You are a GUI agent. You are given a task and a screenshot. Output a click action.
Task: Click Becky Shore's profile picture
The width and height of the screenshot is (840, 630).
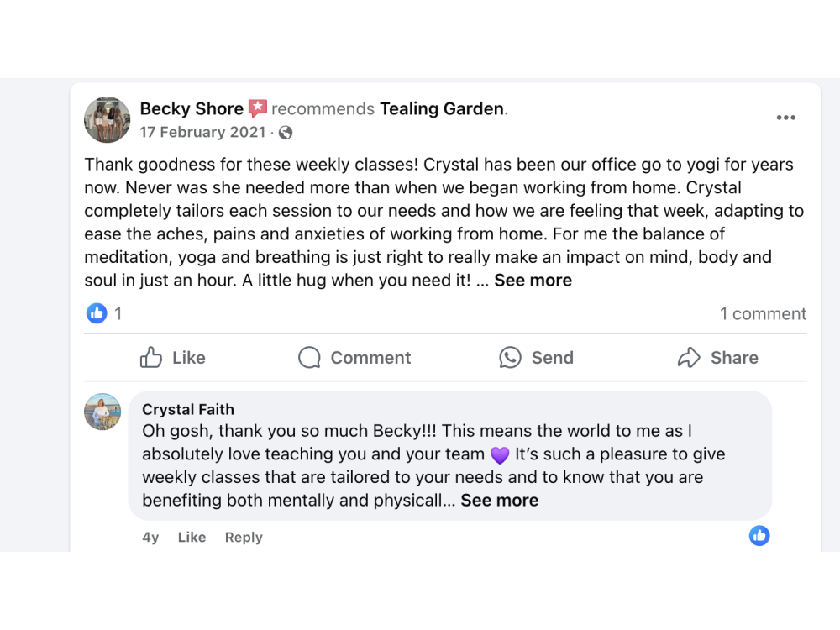pos(108,120)
